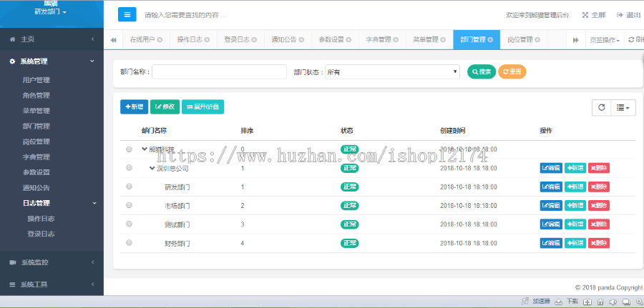644x308 pixels.
Task: Click the 系统管理 gear icon
Action: click(12, 61)
